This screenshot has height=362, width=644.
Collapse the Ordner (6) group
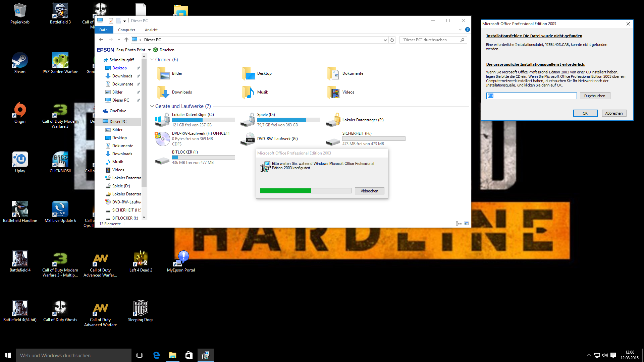[x=152, y=60]
